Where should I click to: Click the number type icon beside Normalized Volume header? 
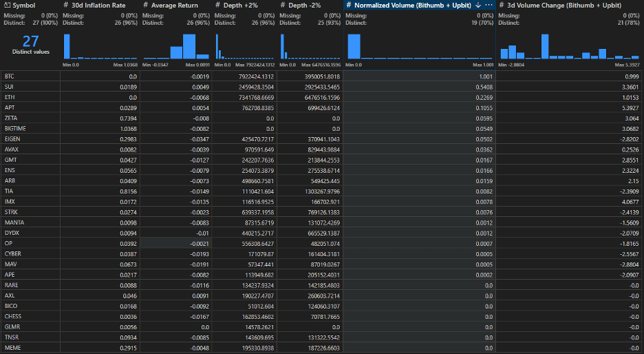[x=349, y=6]
